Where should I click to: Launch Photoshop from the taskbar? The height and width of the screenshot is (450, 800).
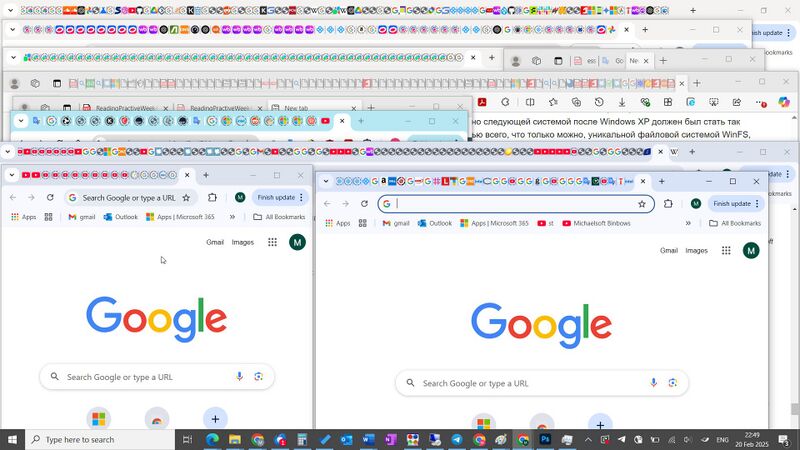[x=545, y=439]
